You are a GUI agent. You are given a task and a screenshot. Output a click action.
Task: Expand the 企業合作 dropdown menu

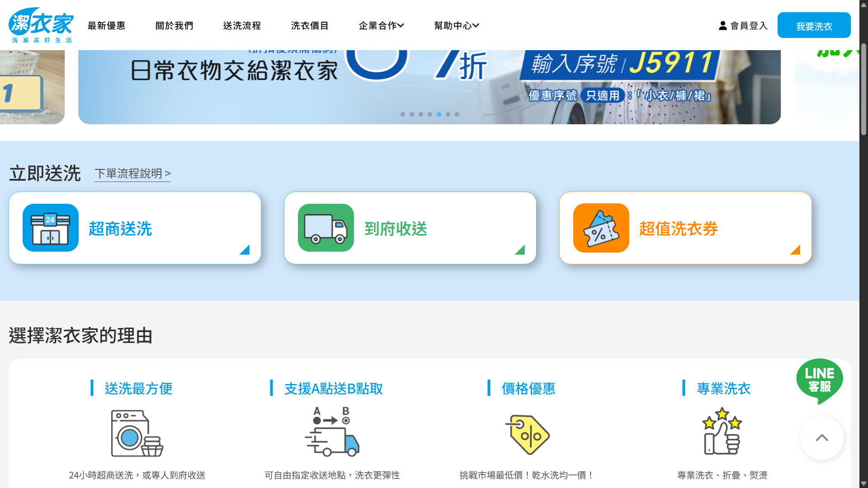pos(381,26)
